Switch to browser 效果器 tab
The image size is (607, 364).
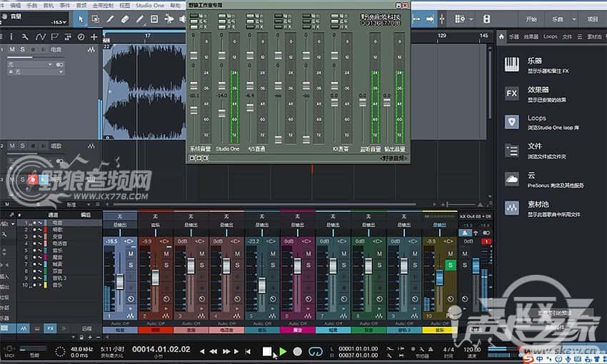[531, 36]
